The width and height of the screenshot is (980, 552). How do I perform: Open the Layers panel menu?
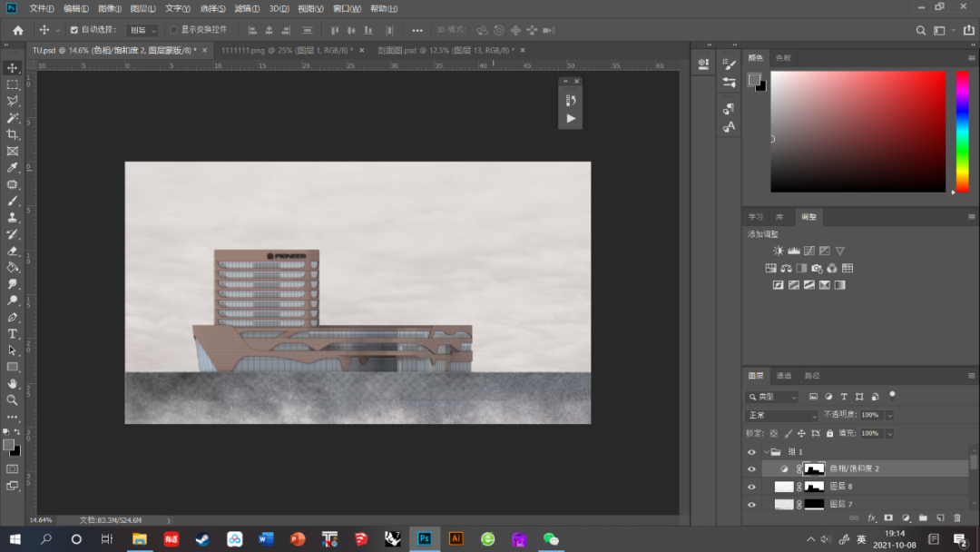971,376
